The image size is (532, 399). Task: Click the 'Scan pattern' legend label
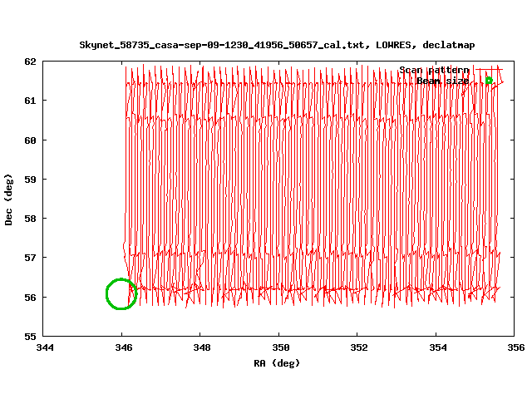[434, 70]
